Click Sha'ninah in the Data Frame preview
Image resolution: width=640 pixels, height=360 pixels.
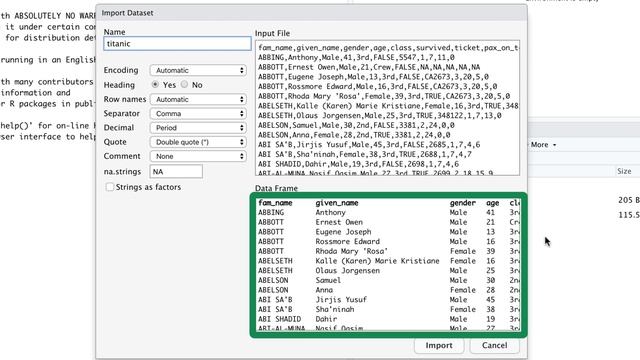(x=335, y=309)
